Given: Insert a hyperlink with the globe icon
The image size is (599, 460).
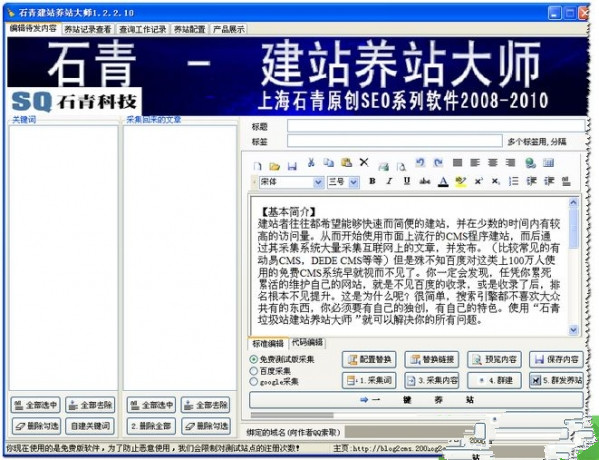Looking at the screenshot, I should pos(530,163).
